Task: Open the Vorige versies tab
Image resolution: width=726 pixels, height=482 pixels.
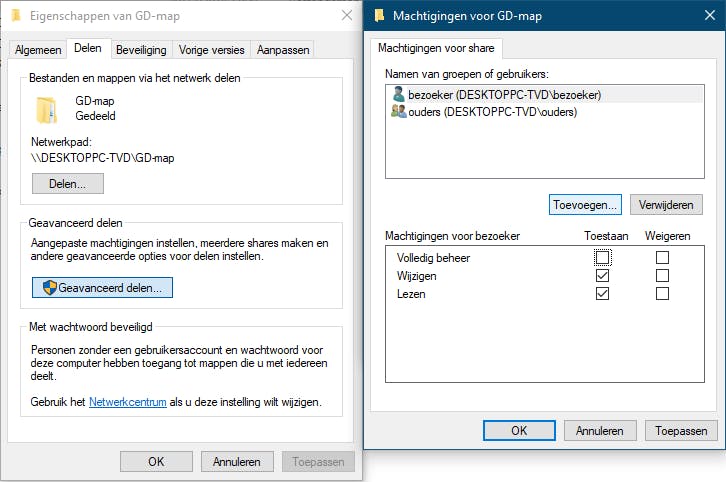Action: [211, 49]
